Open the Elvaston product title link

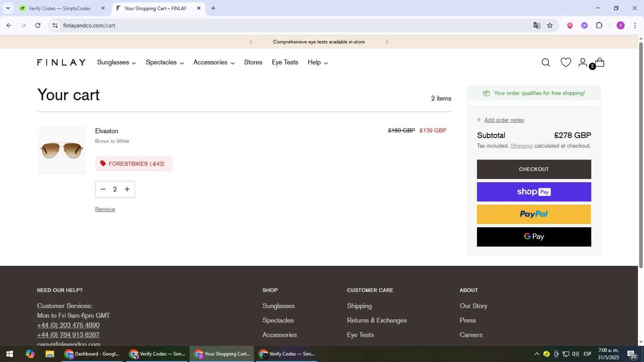pyautogui.click(x=106, y=131)
